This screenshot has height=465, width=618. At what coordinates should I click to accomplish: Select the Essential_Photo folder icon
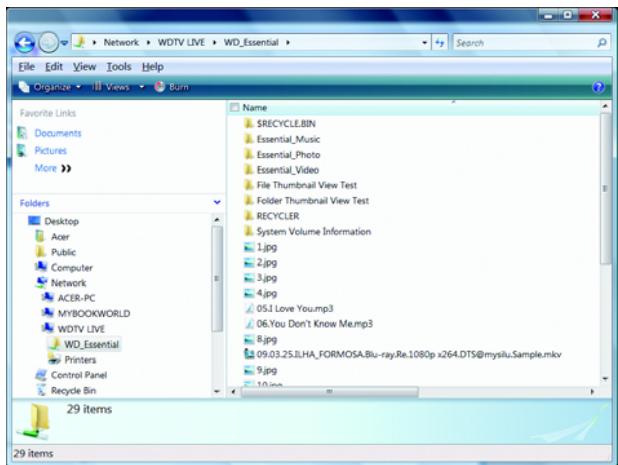pyautogui.click(x=248, y=154)
